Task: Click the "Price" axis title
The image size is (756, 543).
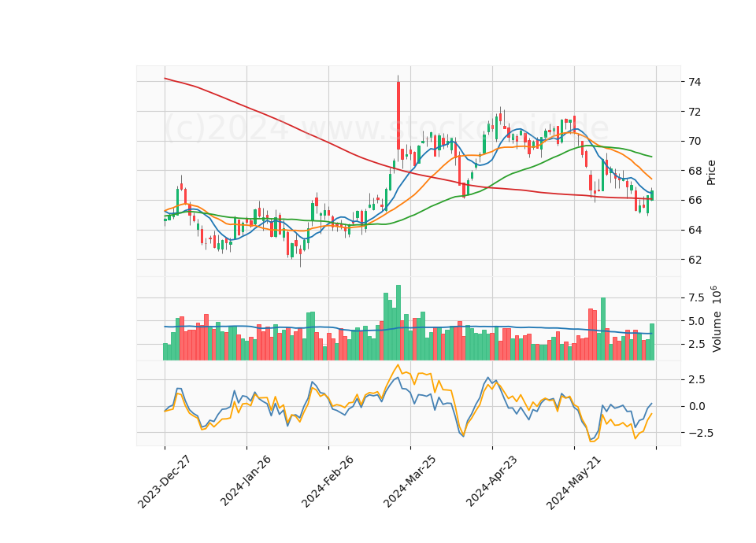Action: (711, 172)
